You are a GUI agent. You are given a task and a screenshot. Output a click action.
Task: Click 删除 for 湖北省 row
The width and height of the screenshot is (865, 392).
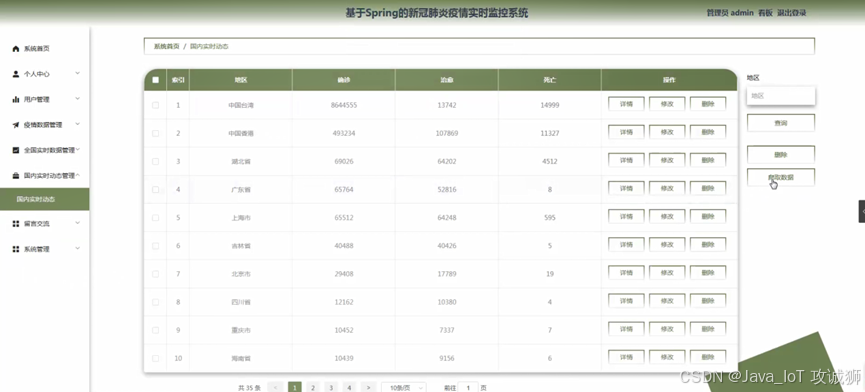tap(708, 160)
